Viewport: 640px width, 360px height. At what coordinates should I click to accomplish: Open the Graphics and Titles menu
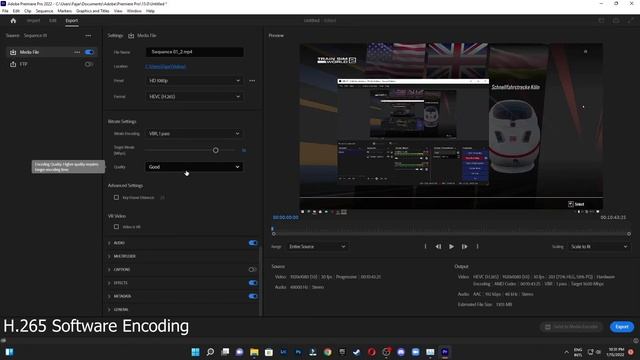(93, 11)
